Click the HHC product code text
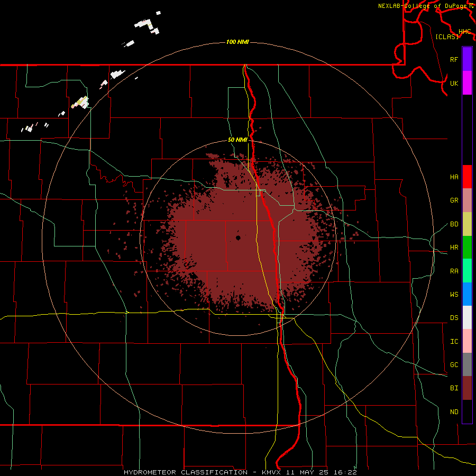 coord(464,32)
